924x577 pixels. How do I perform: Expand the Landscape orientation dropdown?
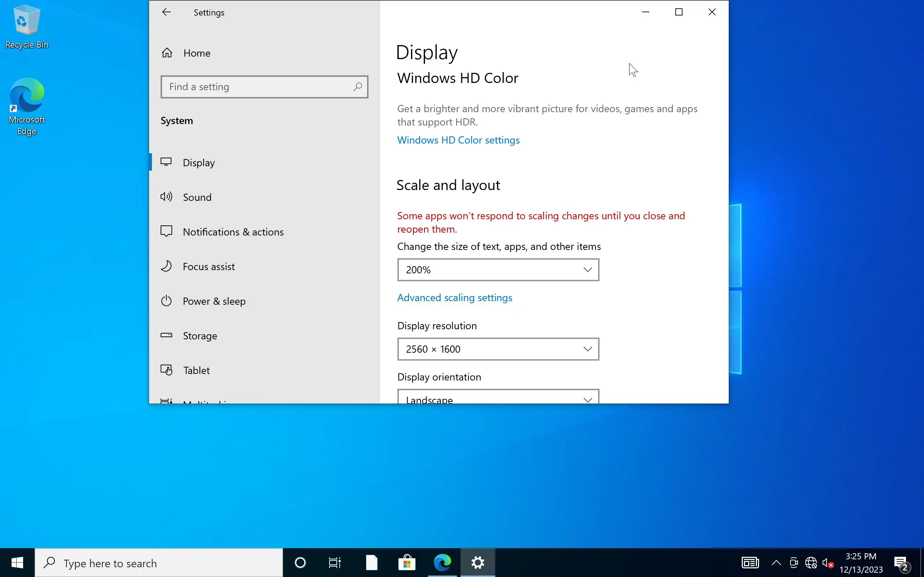498,398
